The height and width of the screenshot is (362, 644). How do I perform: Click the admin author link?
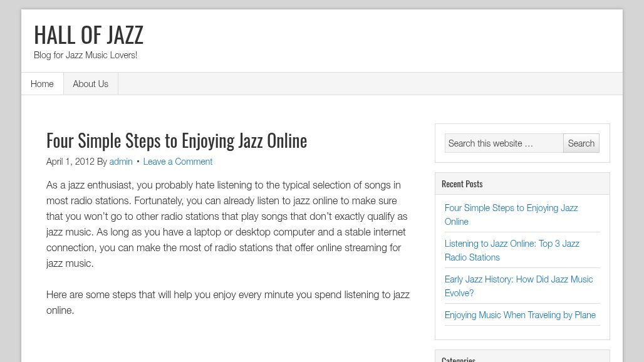(121, 162)
